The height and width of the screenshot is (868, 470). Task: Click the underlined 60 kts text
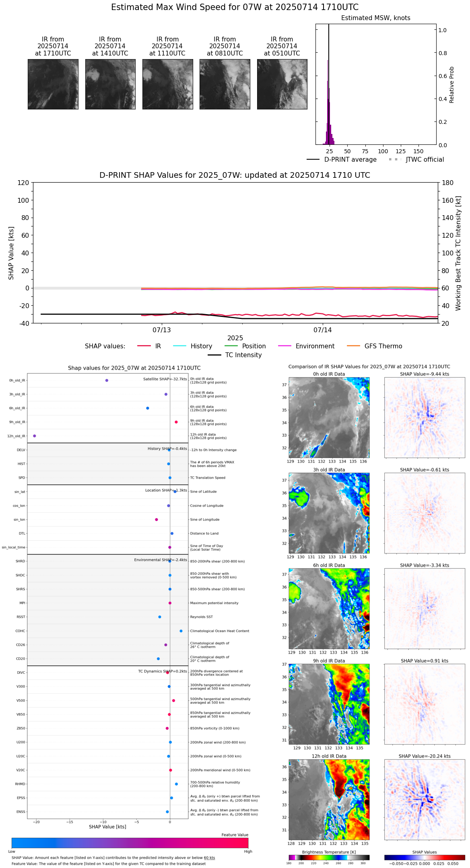(x=209, y=858)
